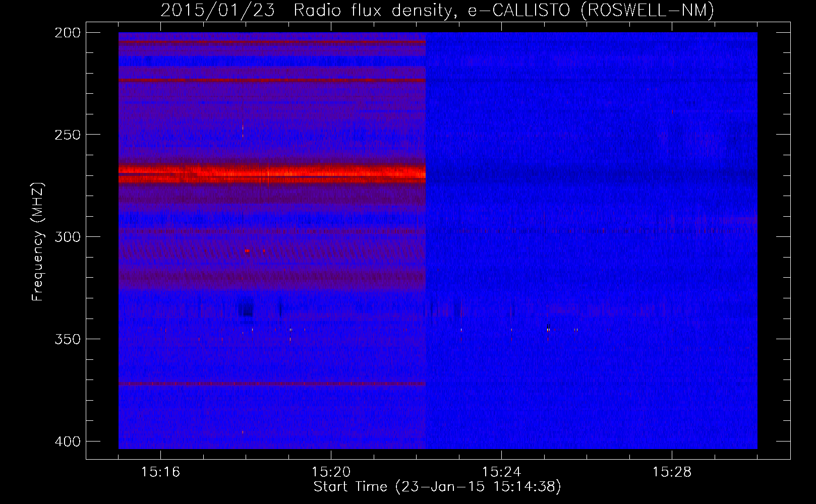Viewport: 816px width, 504px height.
Task: Click the bright red emission band near 270 MHz
Action: (x=272, y=174)
